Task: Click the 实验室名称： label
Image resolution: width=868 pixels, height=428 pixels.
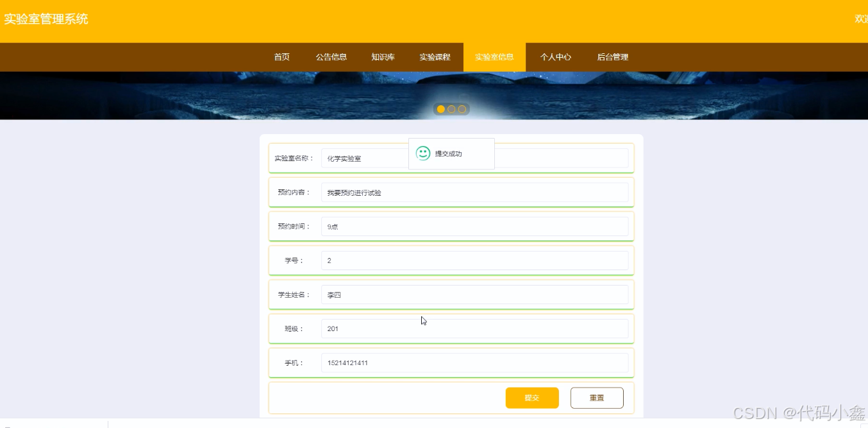Action: 294,158
